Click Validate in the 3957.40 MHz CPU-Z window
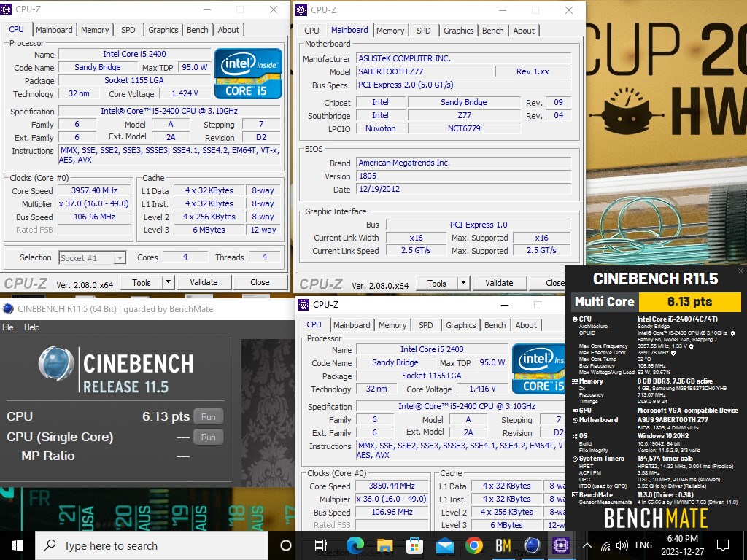 (204, 282)
